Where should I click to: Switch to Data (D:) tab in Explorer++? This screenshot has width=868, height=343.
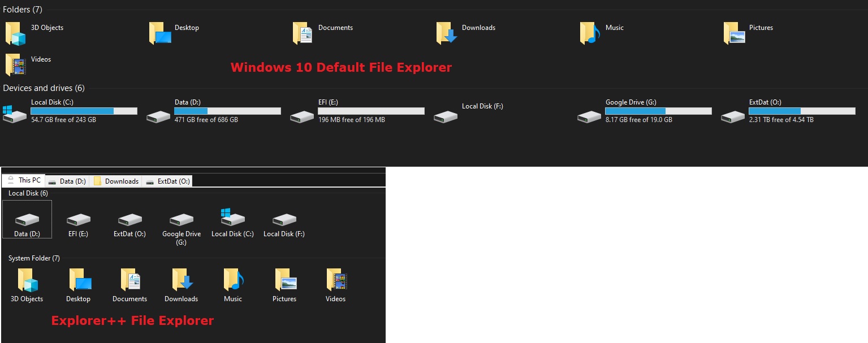tap(67, 181)
